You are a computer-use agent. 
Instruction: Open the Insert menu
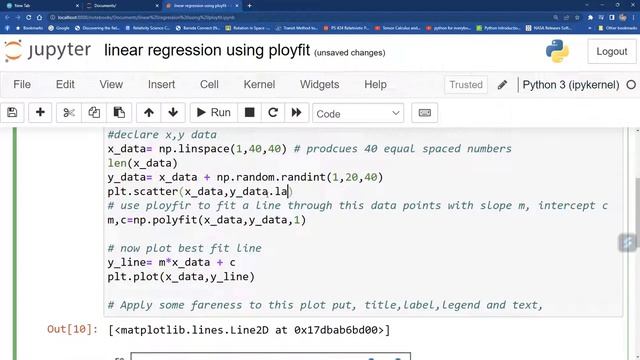click(161, 84)
